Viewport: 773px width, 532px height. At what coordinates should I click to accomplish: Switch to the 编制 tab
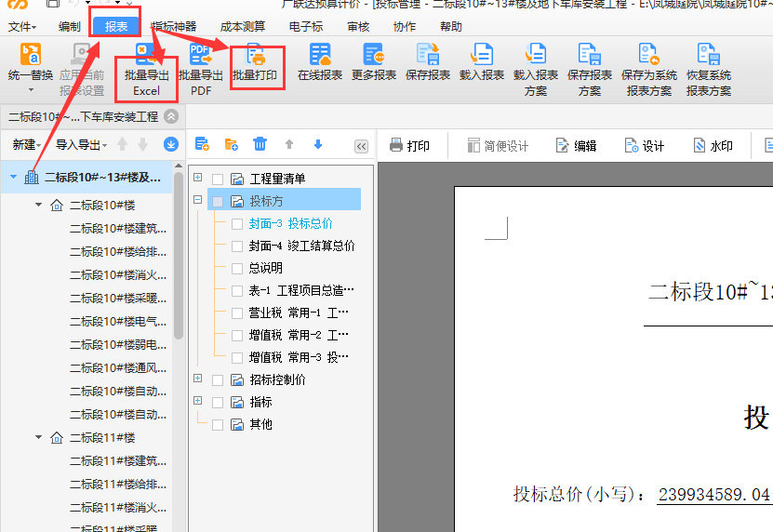tap(69, 27)
